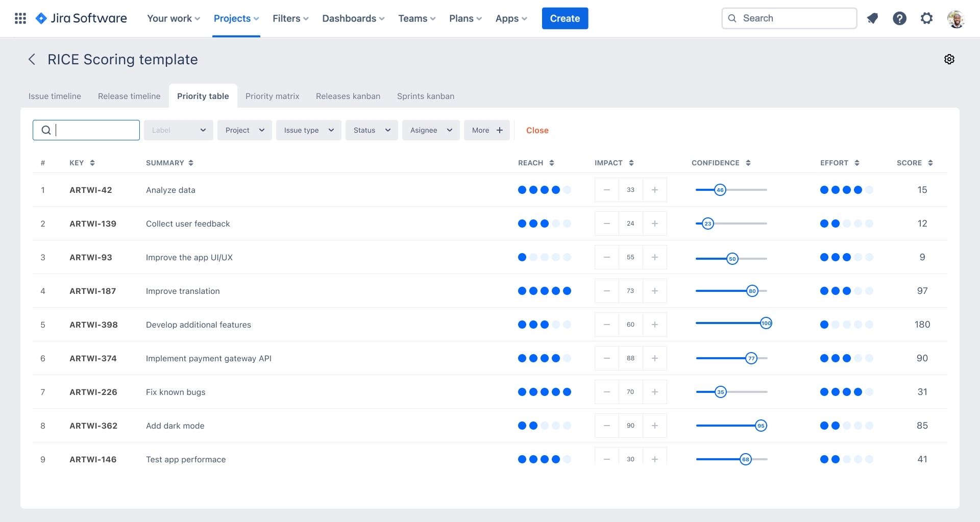The image size is (980, 522).
Task: Click the blue Create button
Action: click(565, 18)
